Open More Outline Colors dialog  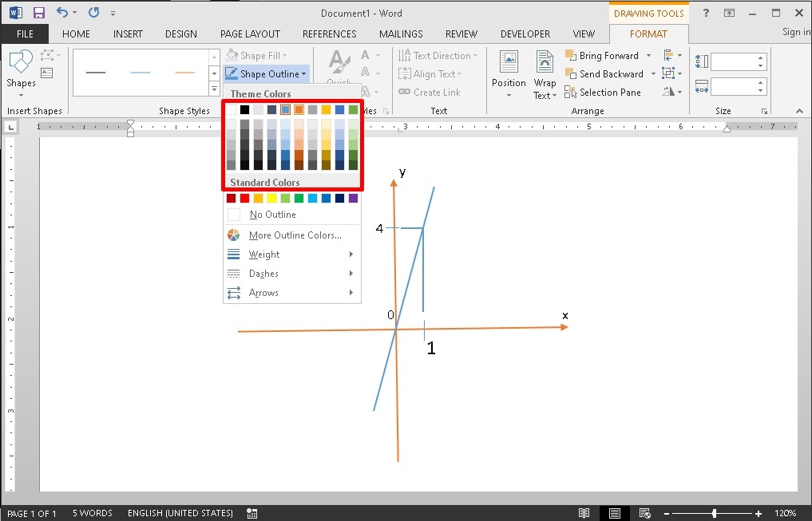click(x=292, y=235)
